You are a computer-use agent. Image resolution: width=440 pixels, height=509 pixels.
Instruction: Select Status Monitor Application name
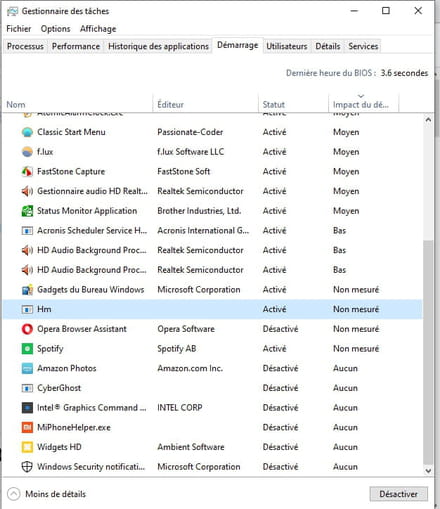[x=87, y=211]
